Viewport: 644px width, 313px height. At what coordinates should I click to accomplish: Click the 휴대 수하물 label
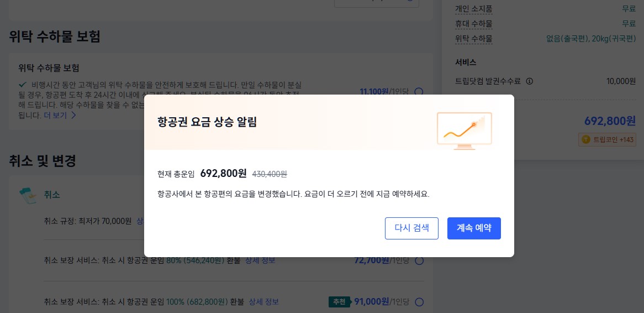click(473, 24)
